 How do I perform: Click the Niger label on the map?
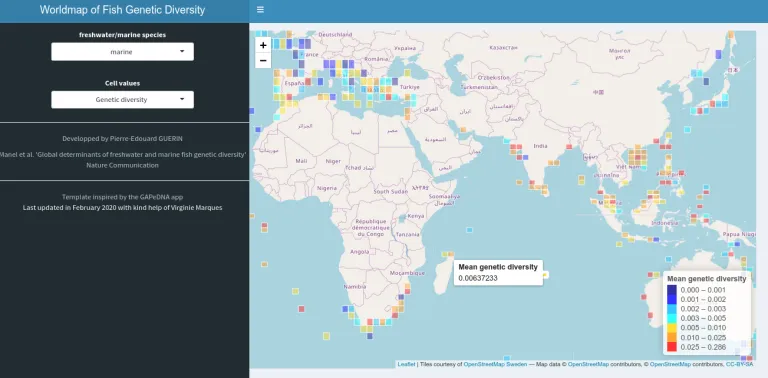pos(333,161)
